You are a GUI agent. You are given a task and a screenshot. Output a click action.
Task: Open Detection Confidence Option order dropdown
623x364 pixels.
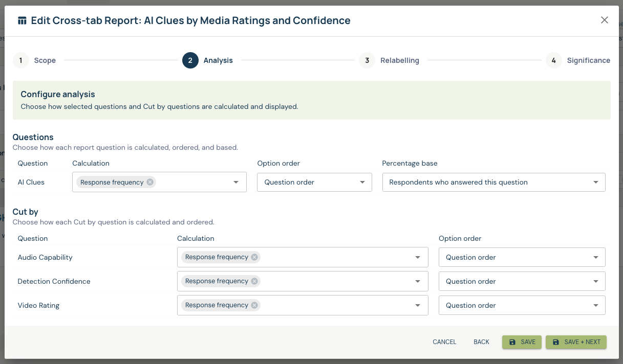[522, 281]
